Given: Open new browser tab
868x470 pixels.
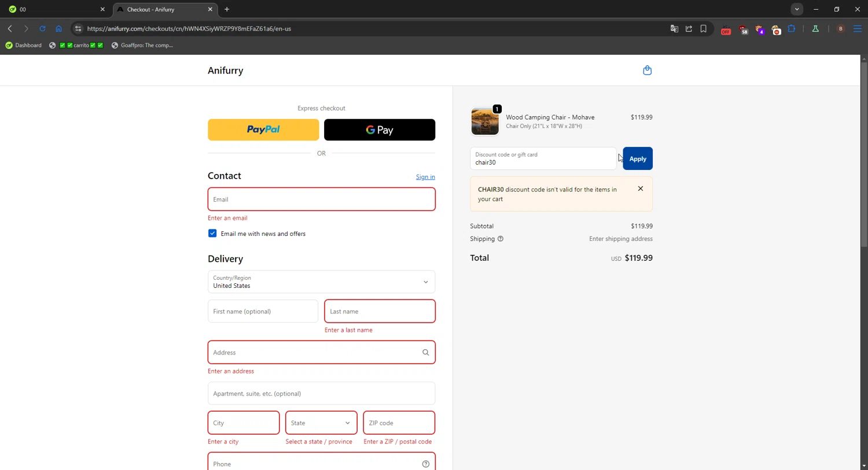Looking at the screenshot, I should 227,9.
